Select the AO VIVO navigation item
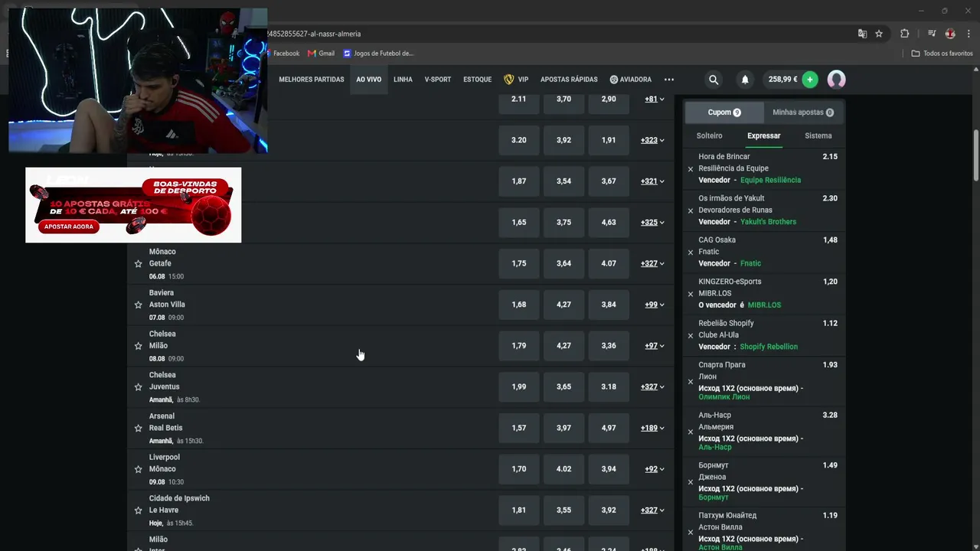This screenshot has height=551, width=980. point(368,80)
